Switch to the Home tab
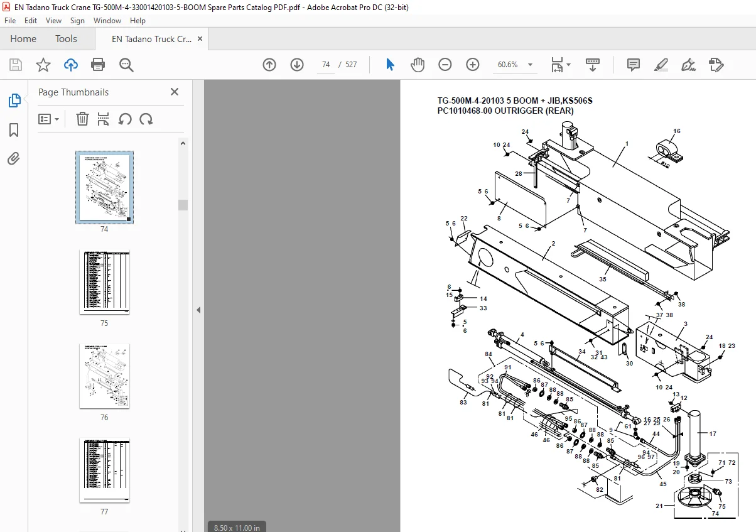This screenshot has width=756, height=532. click(x=23, y=39)
